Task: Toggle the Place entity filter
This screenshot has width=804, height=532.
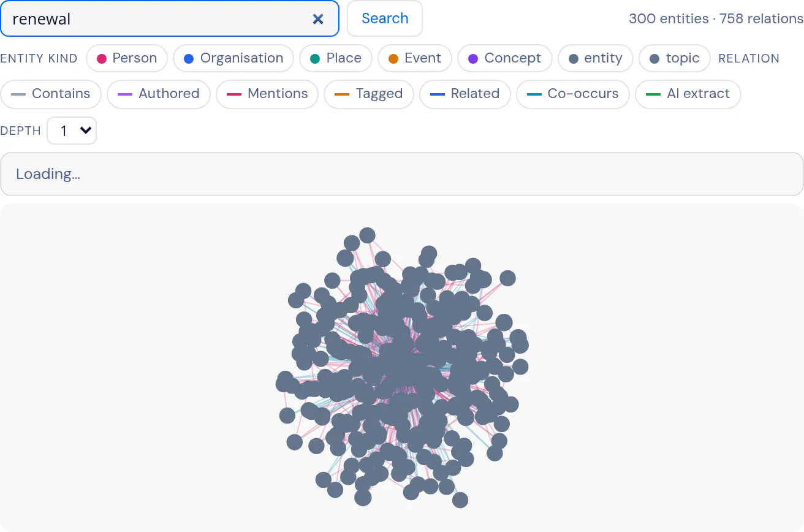Action: coord(336,58)
